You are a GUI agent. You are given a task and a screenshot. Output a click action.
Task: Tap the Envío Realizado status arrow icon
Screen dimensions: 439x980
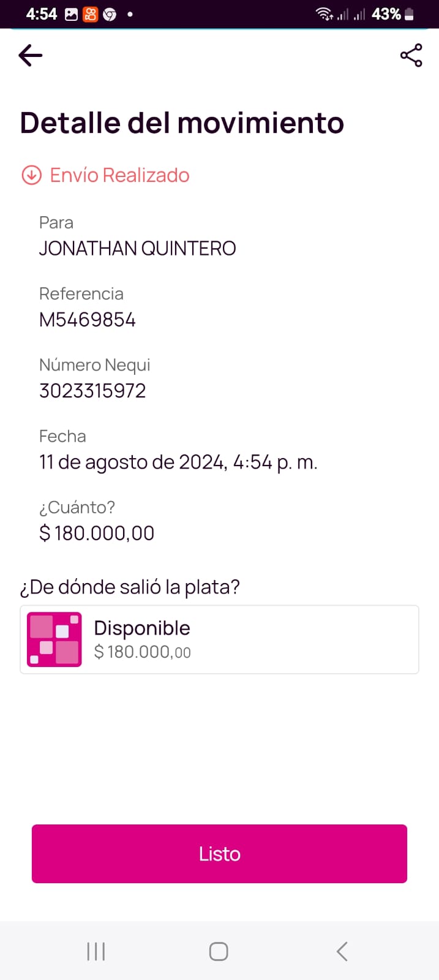coord(31,175)
